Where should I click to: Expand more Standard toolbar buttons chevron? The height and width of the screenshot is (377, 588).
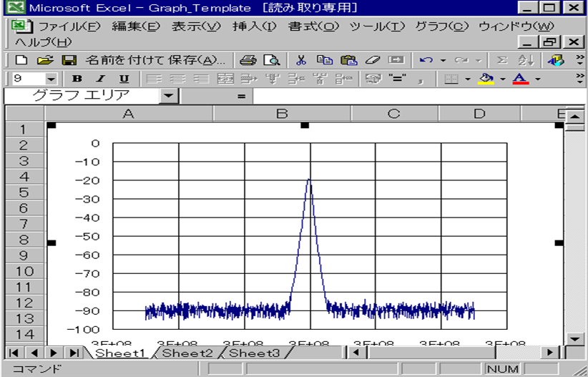pyautogui.click(x=579, y=59)
